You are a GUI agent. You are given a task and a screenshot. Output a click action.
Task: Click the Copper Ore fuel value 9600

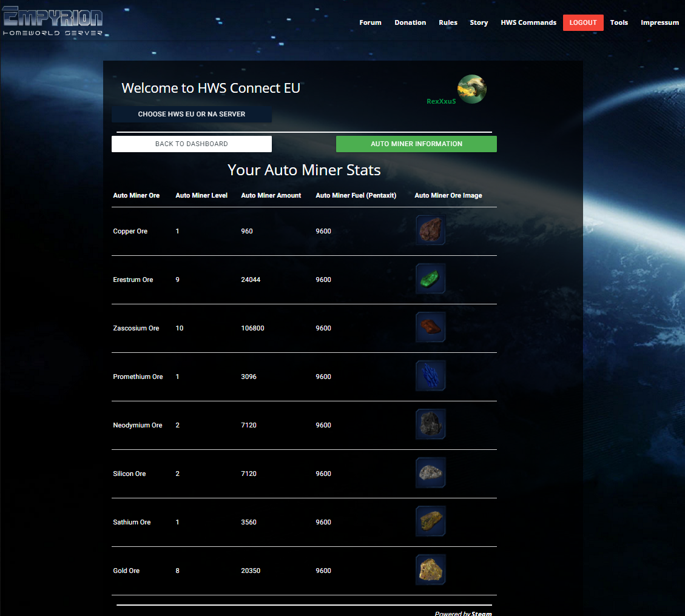pyautogui.click(x=323, y=232)
